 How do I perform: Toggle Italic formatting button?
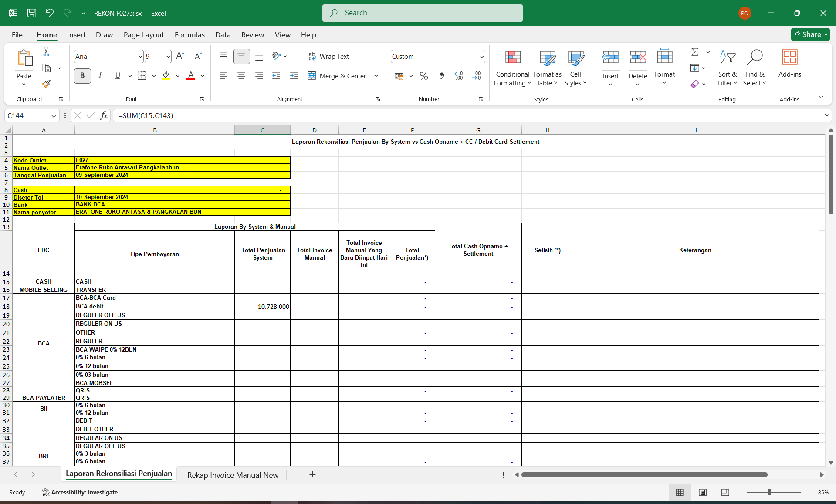(x=100, y=76)
